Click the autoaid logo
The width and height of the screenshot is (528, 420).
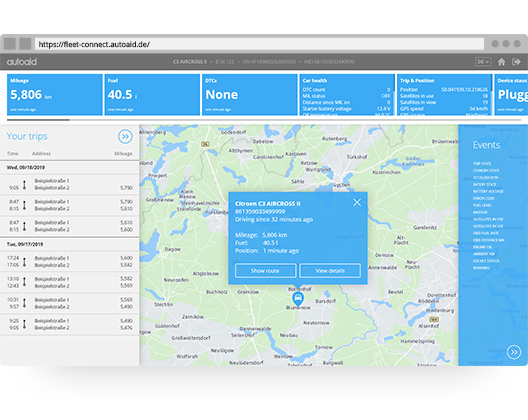coord(22,62)
